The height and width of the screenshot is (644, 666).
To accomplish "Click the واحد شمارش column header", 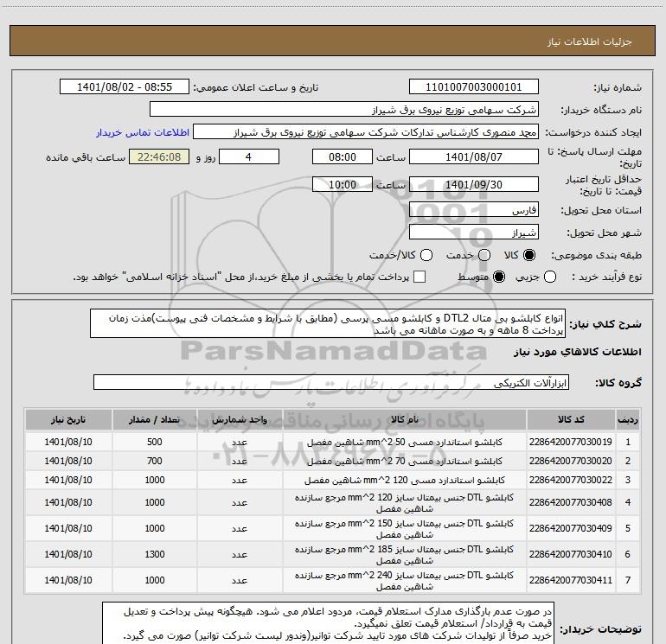I will [x=240, y=420].
